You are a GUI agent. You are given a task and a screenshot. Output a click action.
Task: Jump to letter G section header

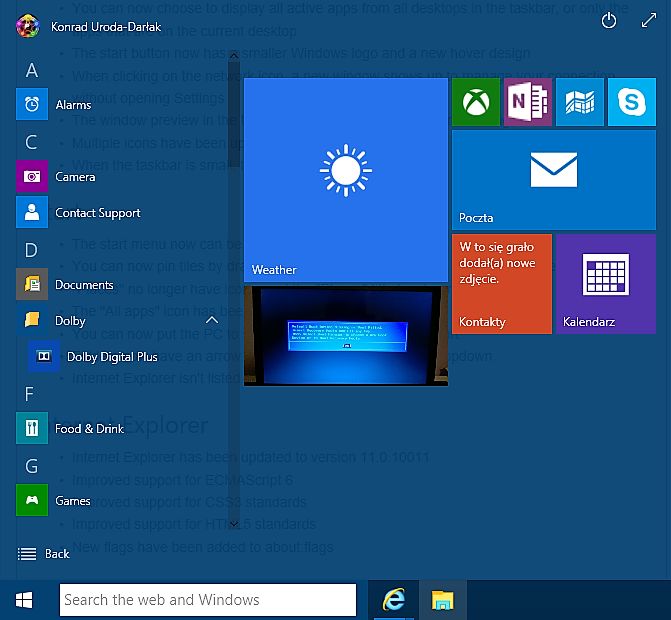pyautogui.click(x=31, y=466)
